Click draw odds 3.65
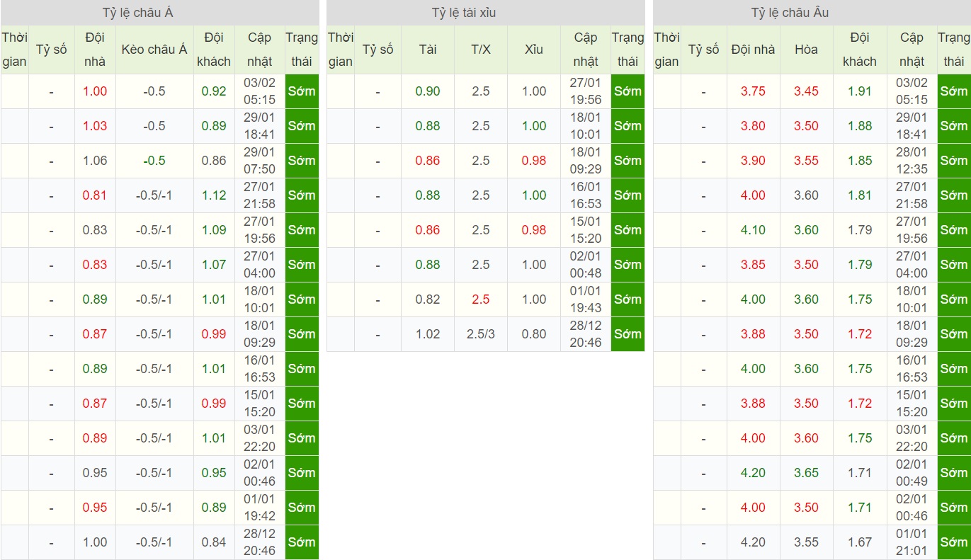Viewport: 971px width, 560px height. point(806,473)
